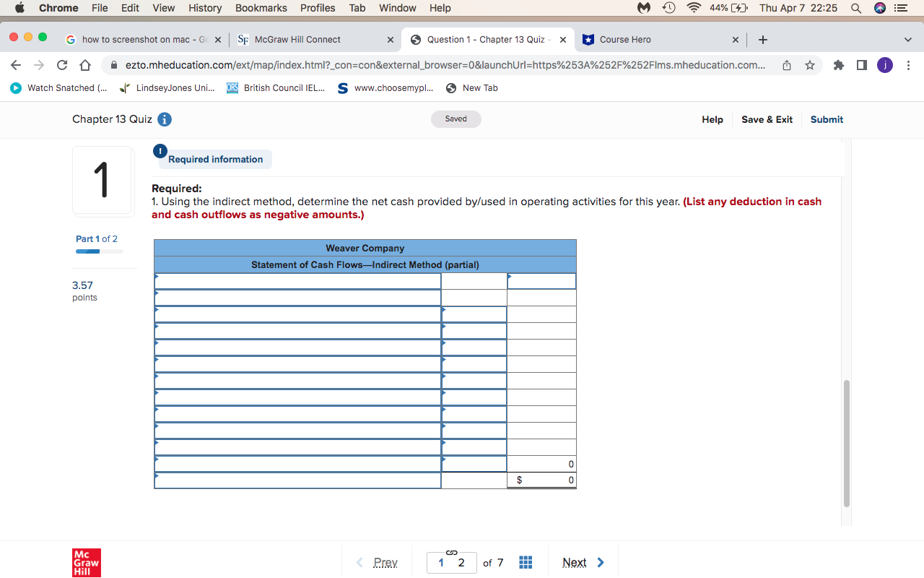Open the Wi-Fi icon in the menu bar

tap(694, 8)
